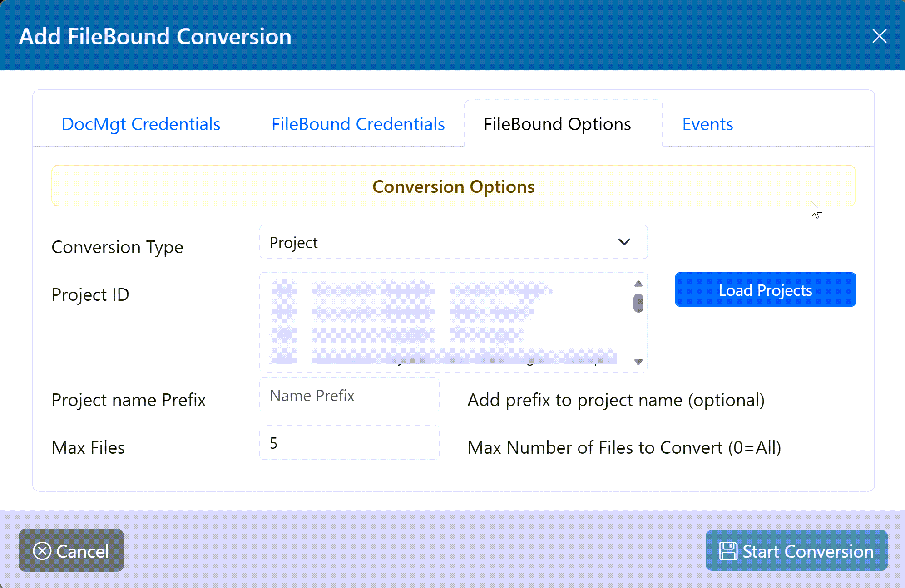Viewport: 905px width, 588px height.
Task: Click the circled X icon beside Cancel
Action: [42, 551]
